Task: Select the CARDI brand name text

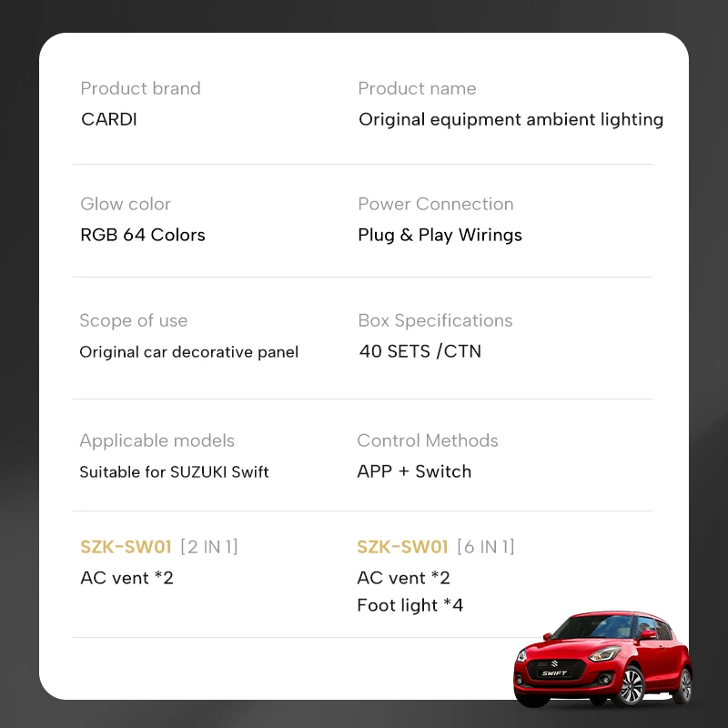Action: 108,119
